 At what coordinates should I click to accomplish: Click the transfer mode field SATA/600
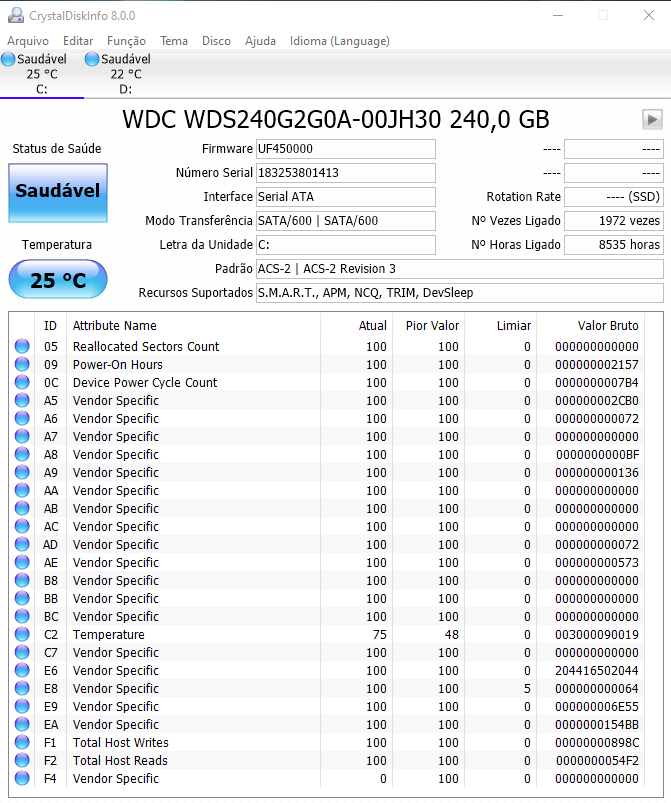(x=346, y=221)
